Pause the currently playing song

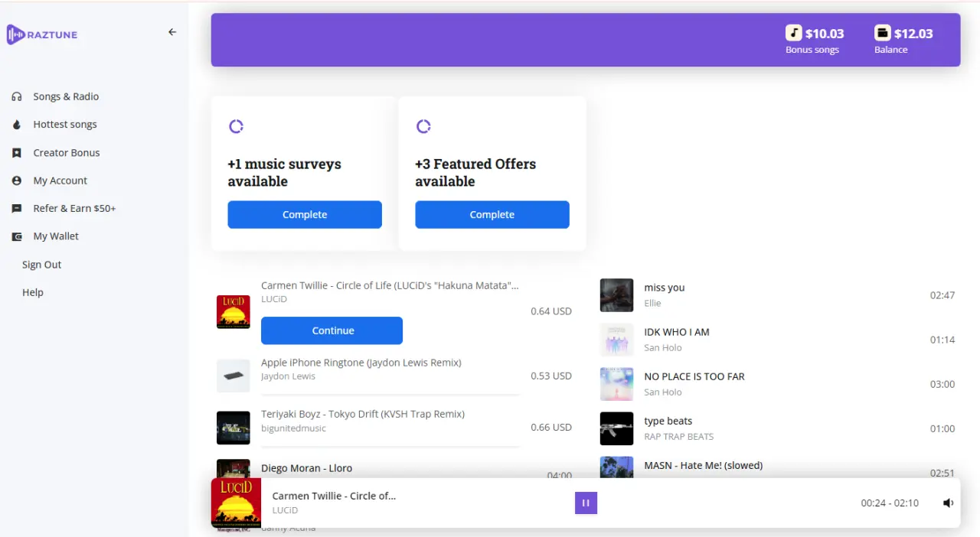pyautogui.click(x=586, y=503)
